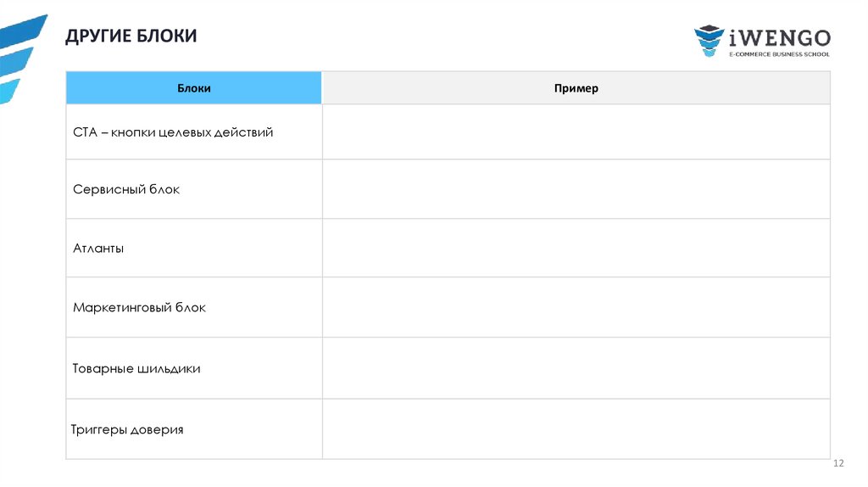Click the Товарные шильдики row label
This screenshot has height=487, width=868.
(136, 368)
